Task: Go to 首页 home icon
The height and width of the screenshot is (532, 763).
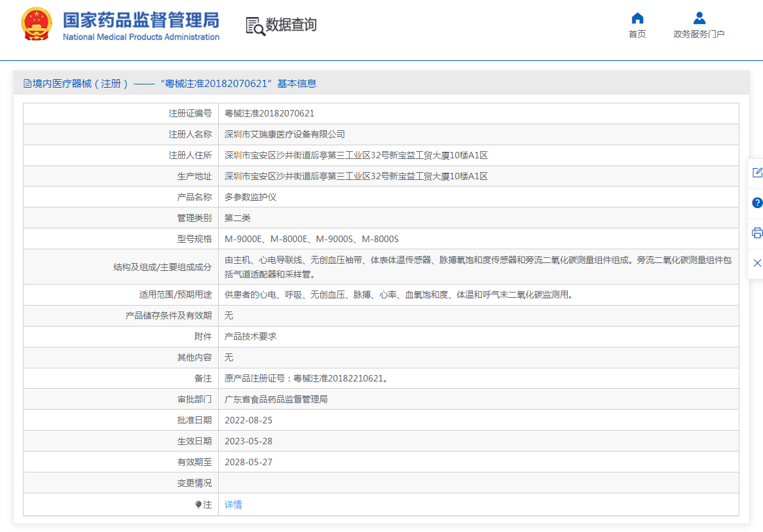Action: [x=637, y=18]
